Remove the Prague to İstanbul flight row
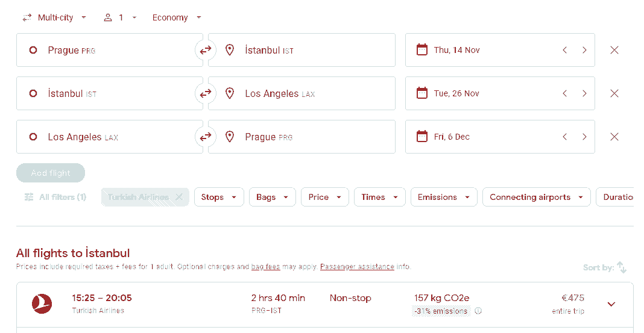 pyautogui.click(x=614, y=50)
